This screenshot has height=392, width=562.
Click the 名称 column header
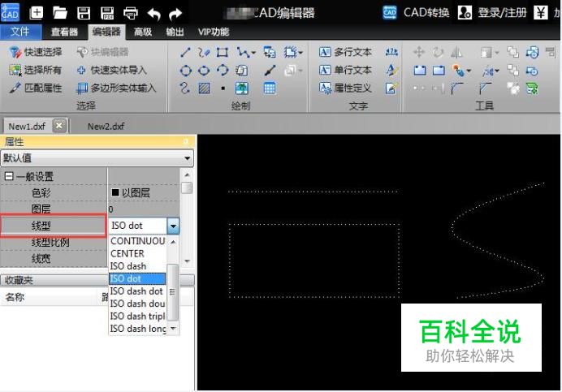tap(15, 297)
